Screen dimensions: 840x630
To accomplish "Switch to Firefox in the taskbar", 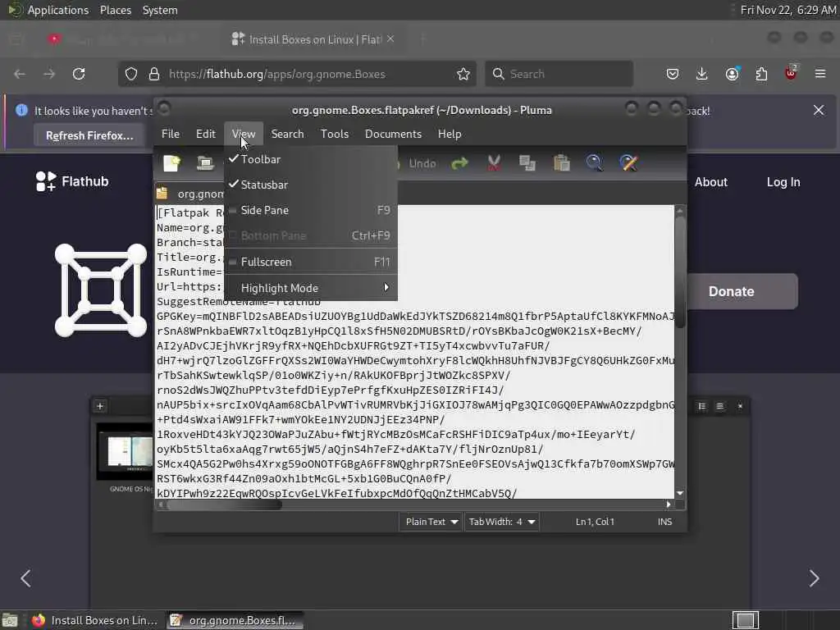I will [95, 620].
